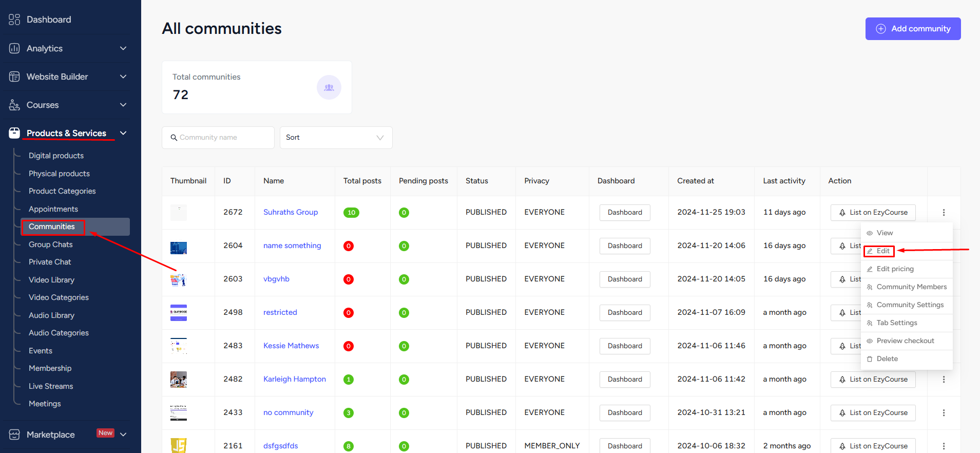Open the vbgvhb community link
The width and height of the screenshot is (980, 453).
(276, 279)
